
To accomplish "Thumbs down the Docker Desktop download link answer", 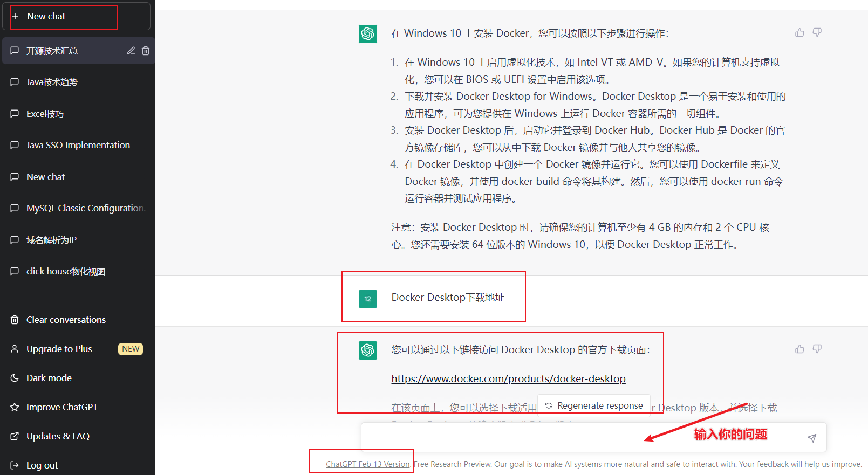I will pyautogui.click(x=817, y=349).
